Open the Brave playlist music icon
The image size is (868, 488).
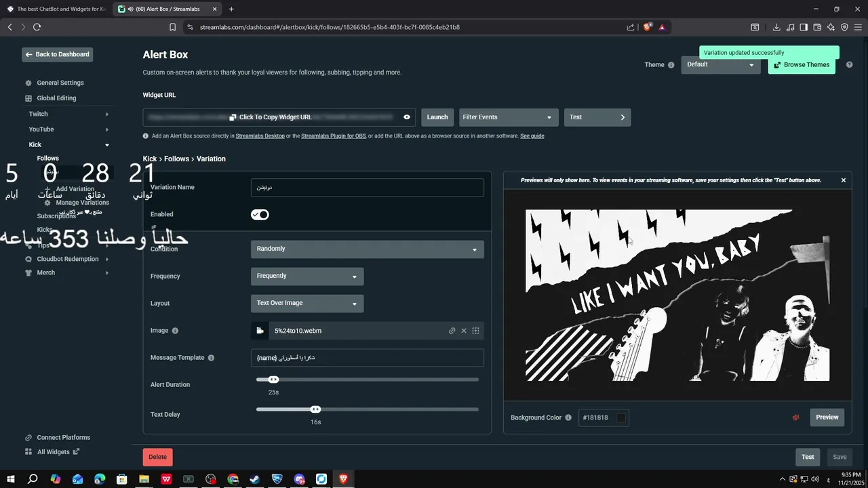point(790,27)
